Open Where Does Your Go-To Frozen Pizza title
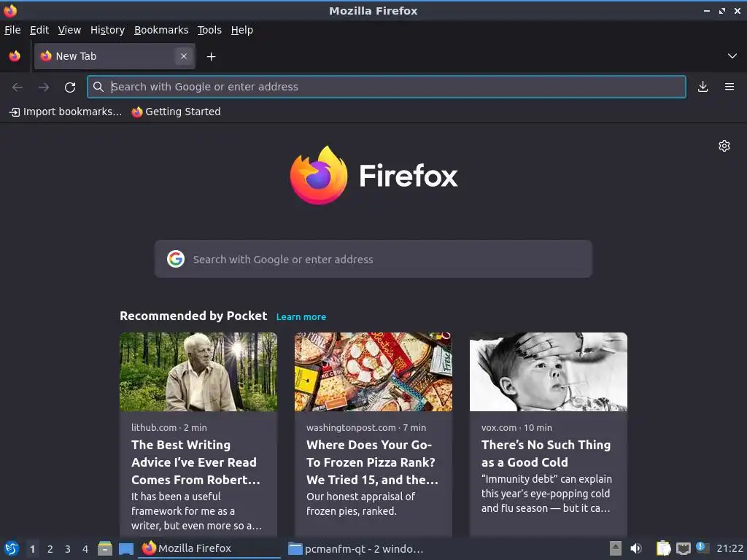The height and width of the screenshot is (560, 747). tap(372, 462)
